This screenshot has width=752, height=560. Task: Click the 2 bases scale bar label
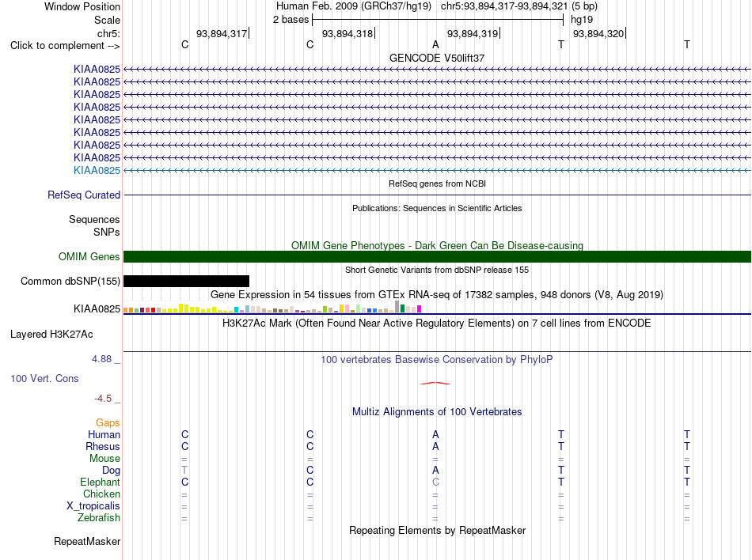point(291,20)
